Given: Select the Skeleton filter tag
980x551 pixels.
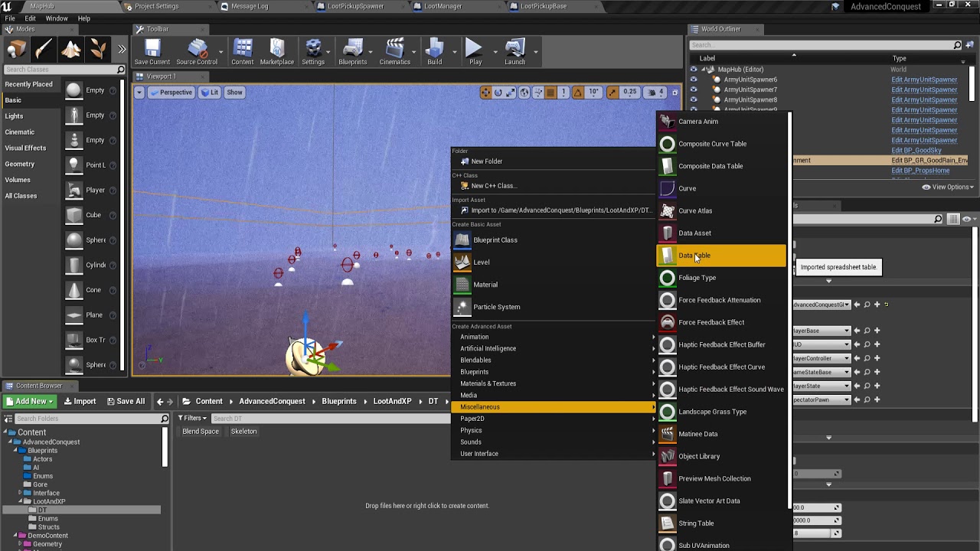Looking at the screenshot, I should [x=244, y=432].
